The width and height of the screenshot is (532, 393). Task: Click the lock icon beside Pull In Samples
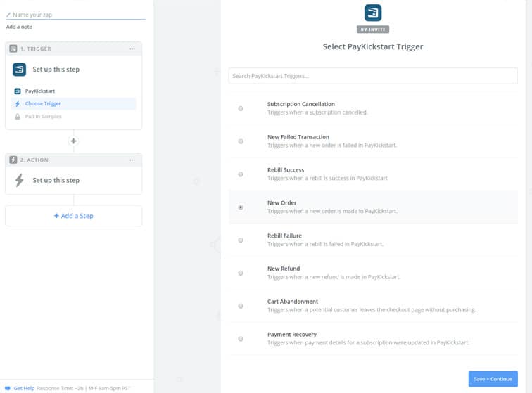[18, 116]
